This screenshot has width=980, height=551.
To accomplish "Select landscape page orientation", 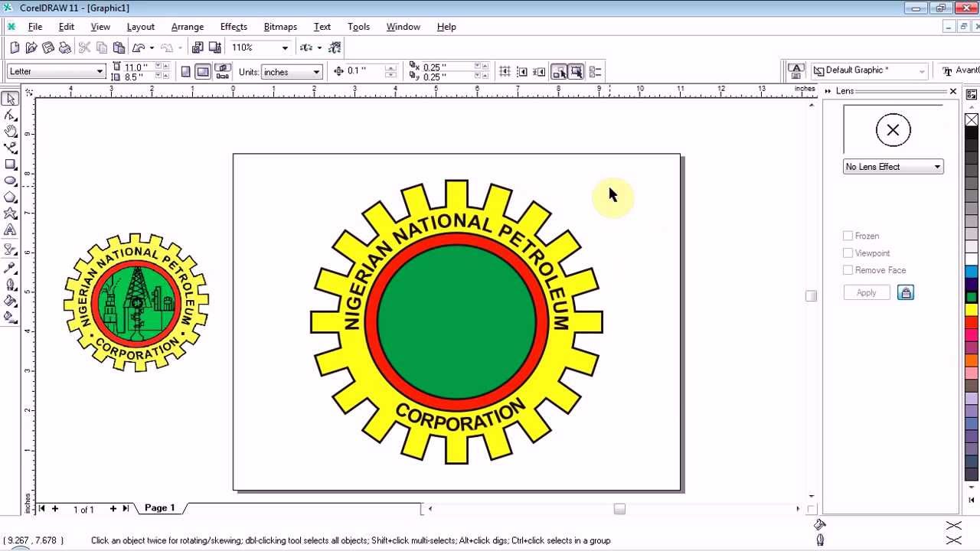I will [203, 72].
